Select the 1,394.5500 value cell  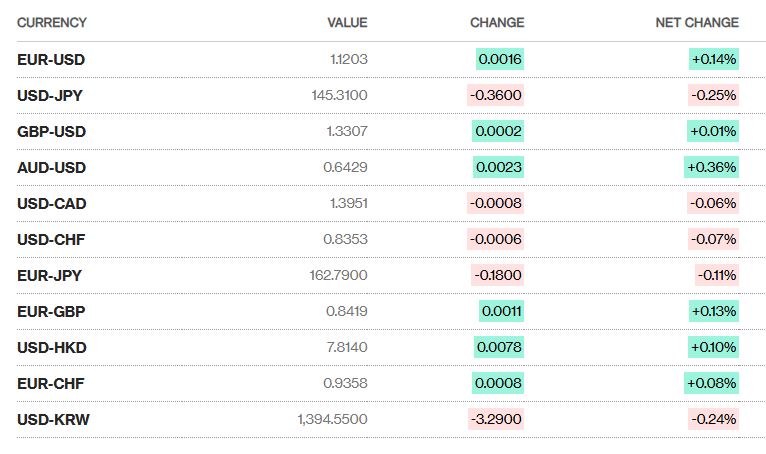[x=332, y=419]
